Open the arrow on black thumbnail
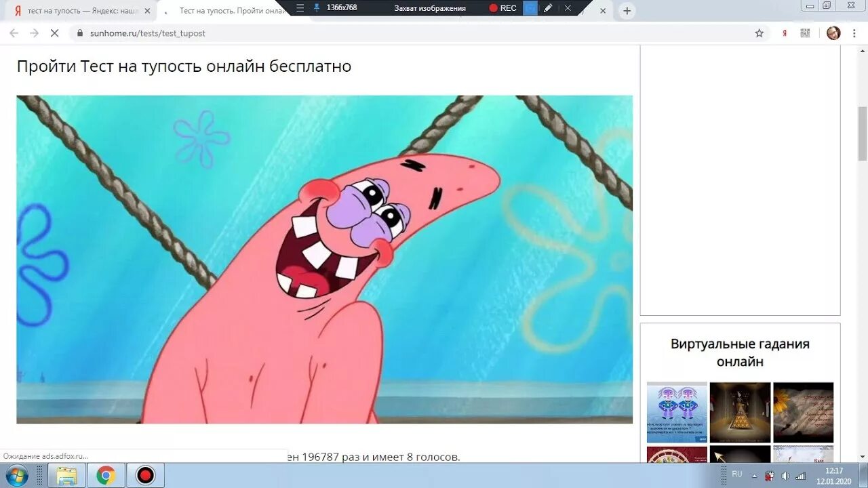868x488 pixels. click(x=740, y=454)
